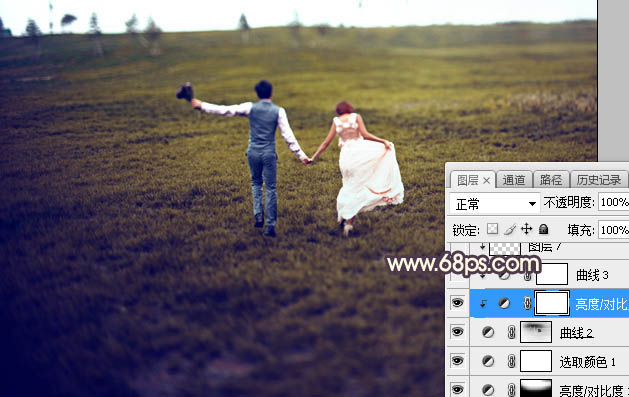The width and height of the screenshot is (629, 397).
Task: Select the 选取颜色 1 layer name
Action: (x=587, y=362)
